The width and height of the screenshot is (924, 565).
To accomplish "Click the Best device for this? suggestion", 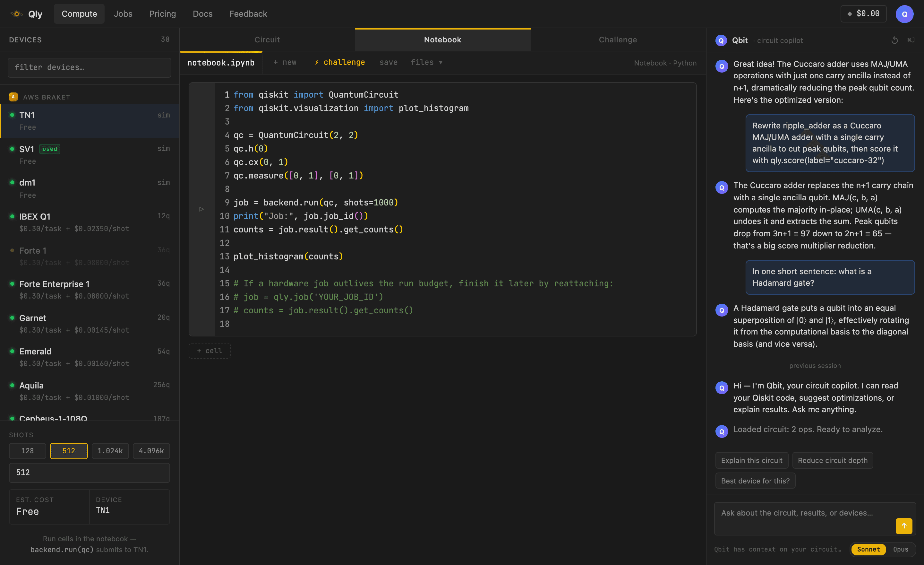I will [x=755, y=481].
